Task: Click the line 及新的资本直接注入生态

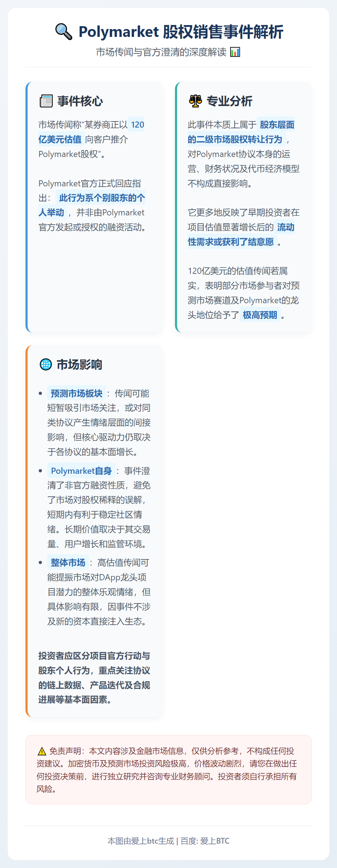Action: coord(98,621)
